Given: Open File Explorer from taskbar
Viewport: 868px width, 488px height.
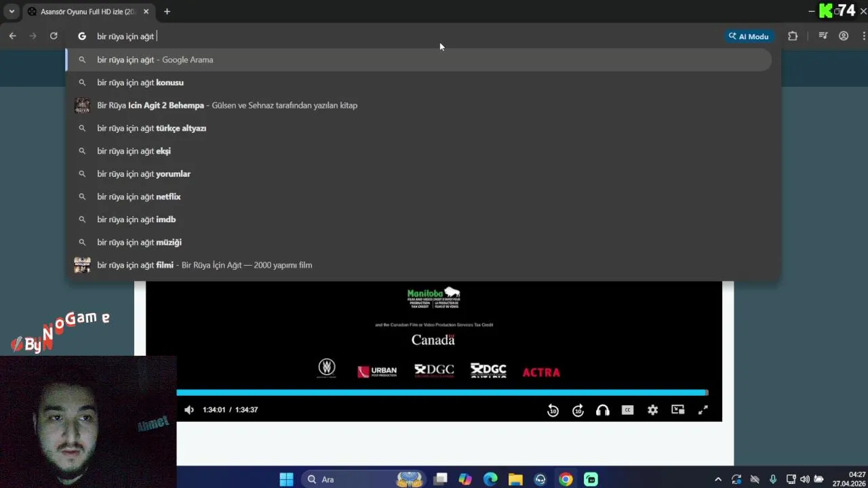Looking at the screenshot, I should tap(515, 479).
